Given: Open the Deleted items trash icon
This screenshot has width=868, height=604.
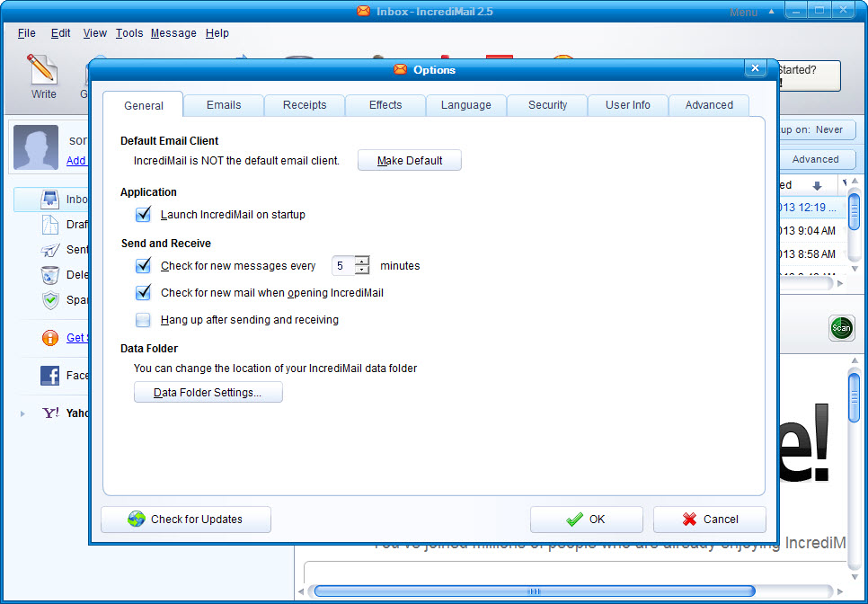Looking at the screenshot, I should click(50, 275).
